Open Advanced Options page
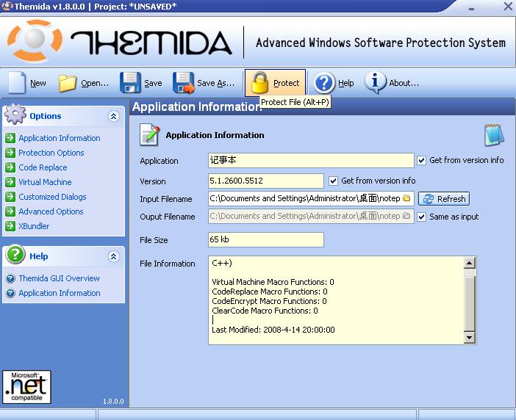Viewport: 516px width, 420px height. (x=51, y=211)
